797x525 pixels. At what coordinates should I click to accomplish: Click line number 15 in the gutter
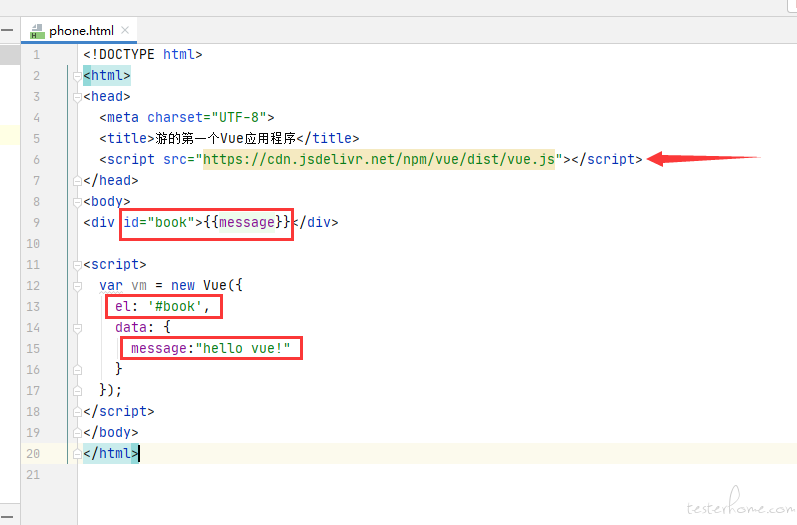coord(33,349)
